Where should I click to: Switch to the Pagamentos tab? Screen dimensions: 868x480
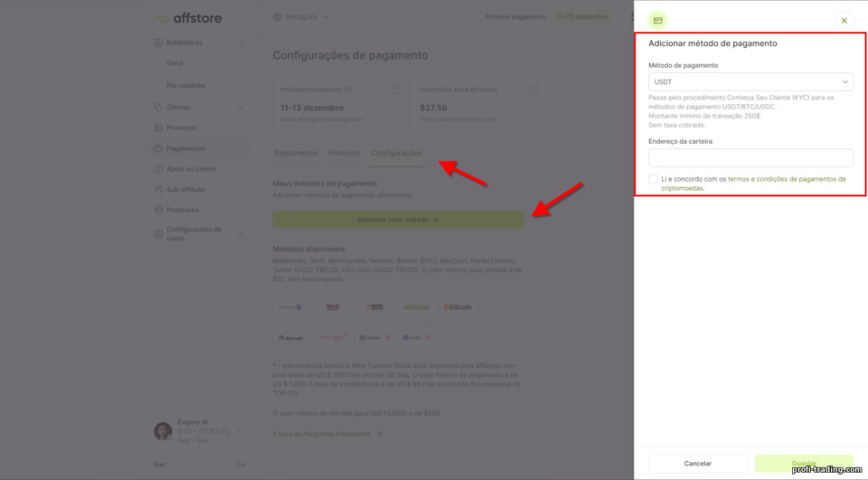pos(297,153)
